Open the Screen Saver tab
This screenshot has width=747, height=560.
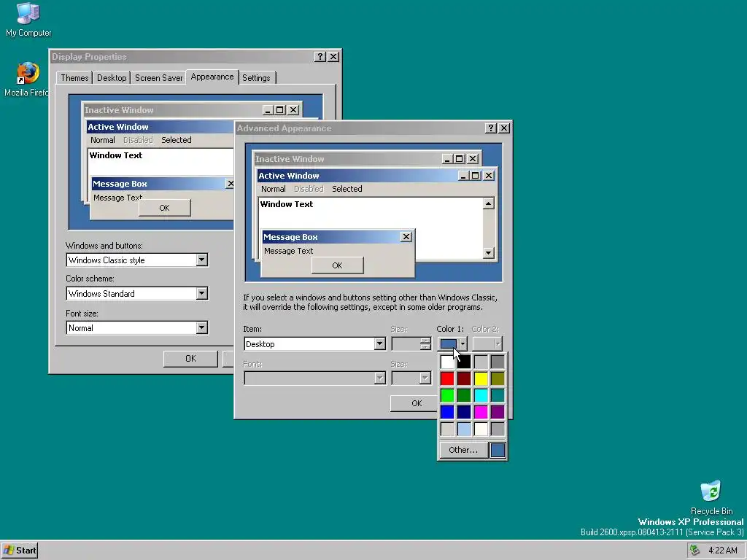point(158,77)
